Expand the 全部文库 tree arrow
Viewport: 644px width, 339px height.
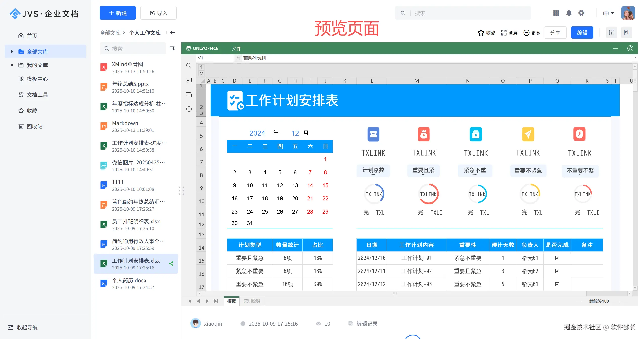12,51
